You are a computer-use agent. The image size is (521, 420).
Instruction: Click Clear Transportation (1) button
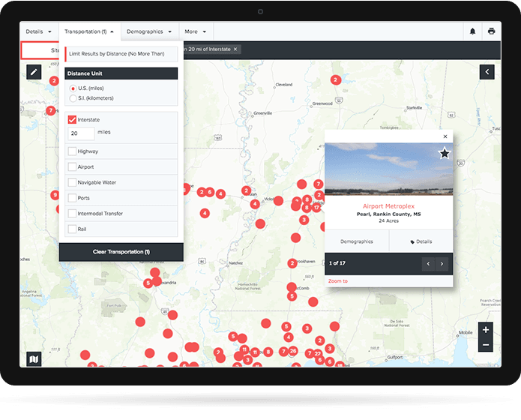121,252
